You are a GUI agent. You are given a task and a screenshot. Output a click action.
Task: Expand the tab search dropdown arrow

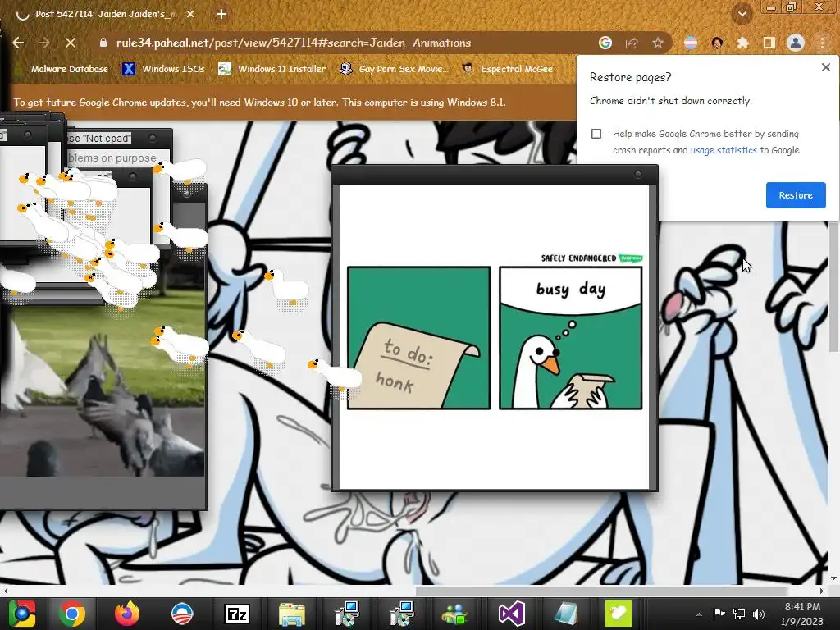742,14
